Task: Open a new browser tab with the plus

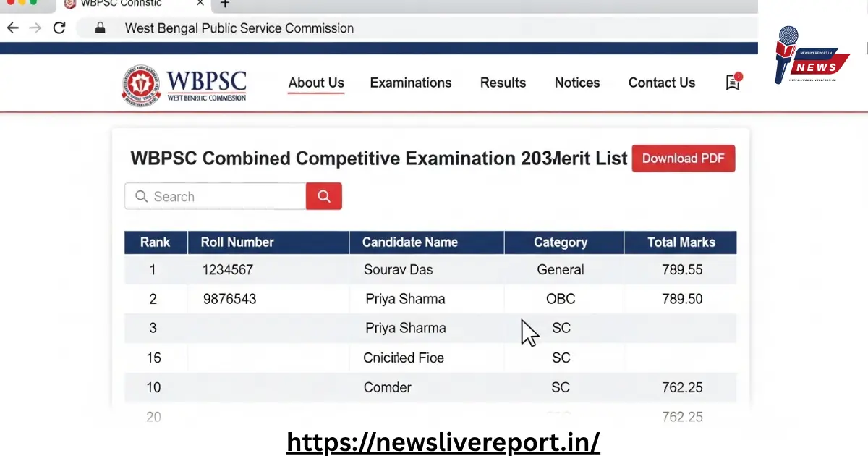Action: point(224,4)
